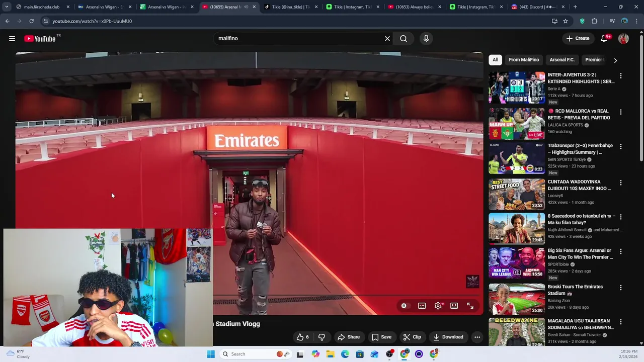This screenshot has height=362, width=644.
Task: Open options for 8 Saacadood oo Istanbul video
Action: click(620, 217)
